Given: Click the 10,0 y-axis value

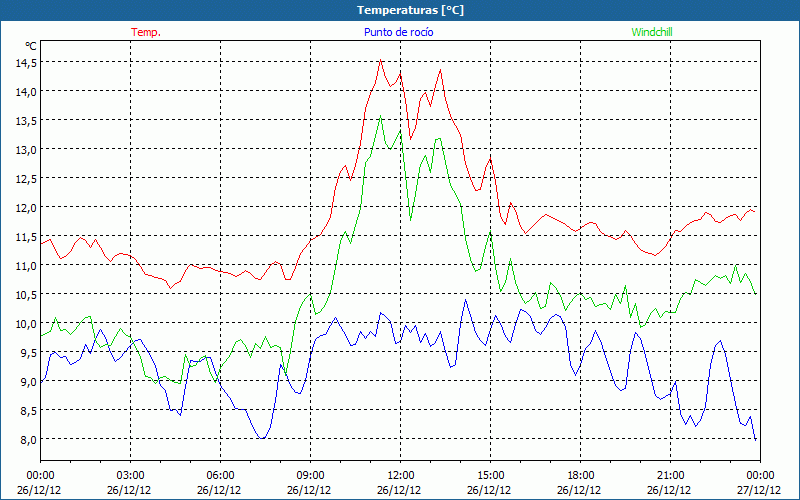Looking at the screenshot, I should 26,323.
